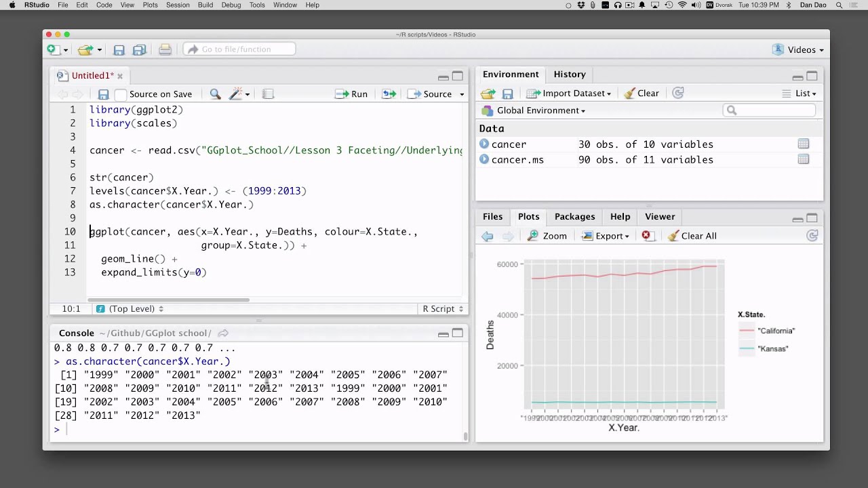Screen dimensions: 868x488
Task: Click the find/replace magnifier icon in editor
Action: pyautogui.click(x=215, y=94)
